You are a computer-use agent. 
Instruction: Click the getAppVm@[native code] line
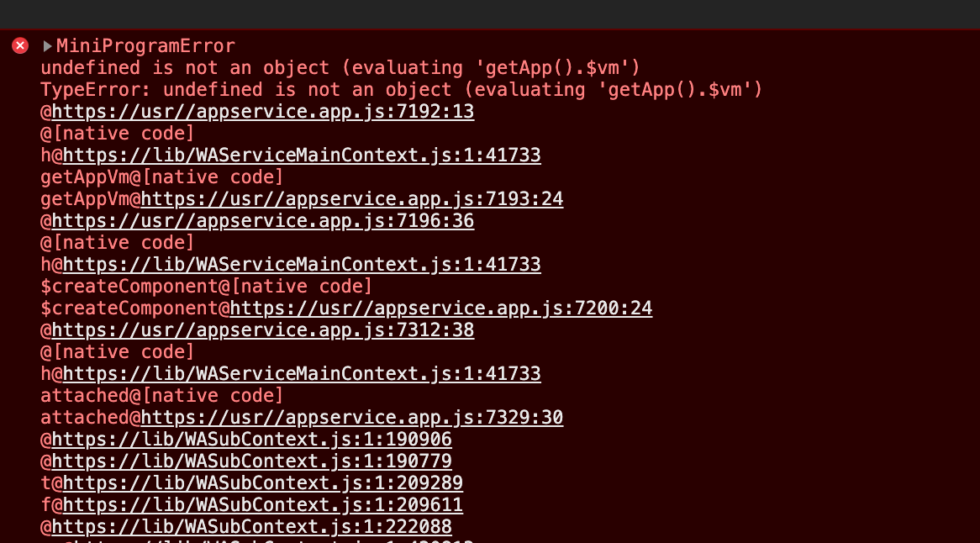coord(162,177)
